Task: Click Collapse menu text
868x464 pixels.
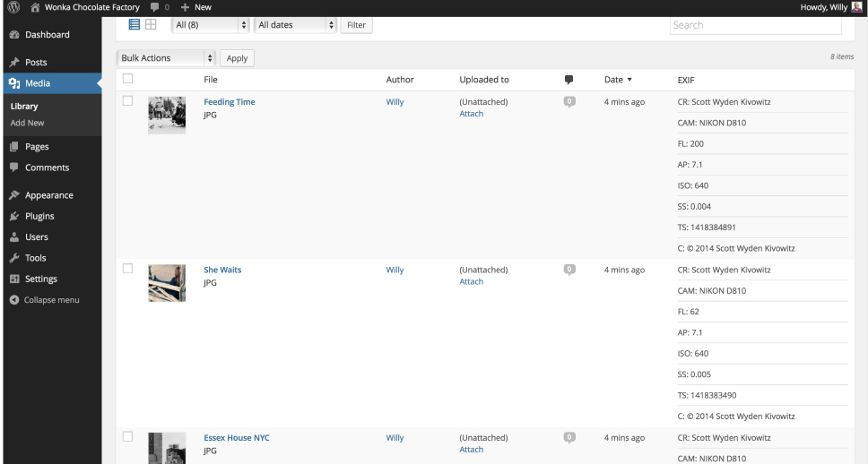Action: tap(51, 300)
